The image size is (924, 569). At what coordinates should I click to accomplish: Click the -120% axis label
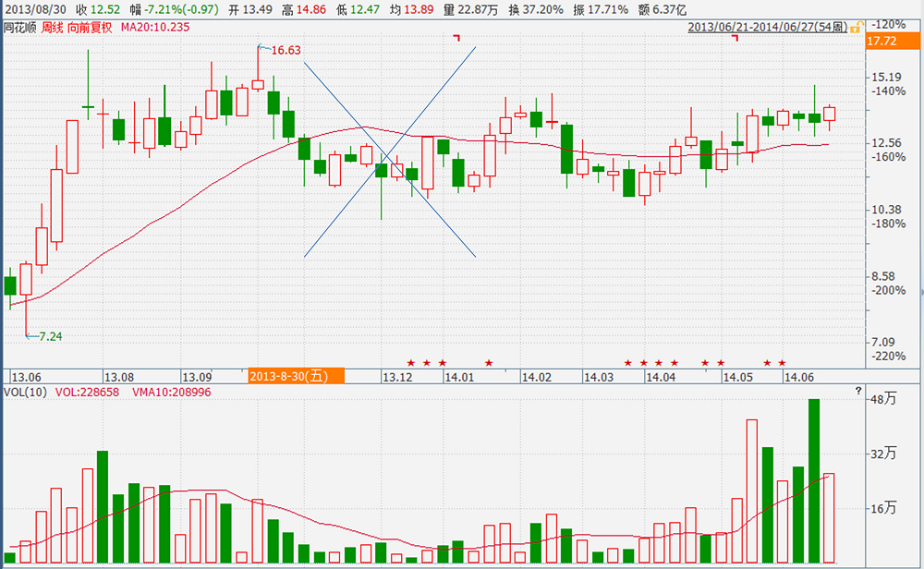[x=889, y=25]
